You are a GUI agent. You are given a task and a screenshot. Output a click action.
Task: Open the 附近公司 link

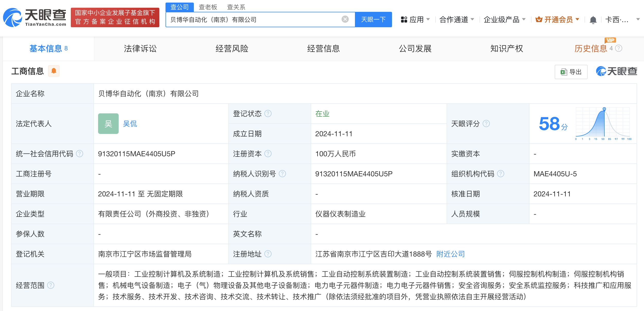450,254
